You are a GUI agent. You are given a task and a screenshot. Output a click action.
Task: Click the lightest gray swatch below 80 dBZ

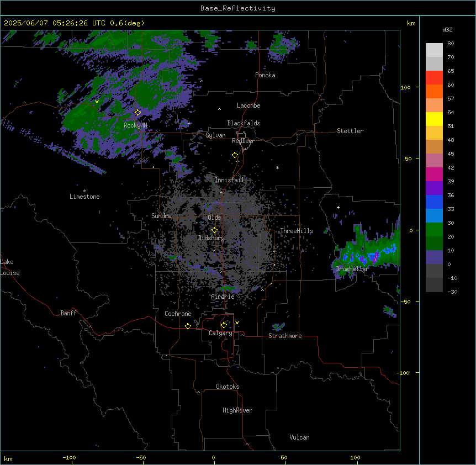coord(434,50)
